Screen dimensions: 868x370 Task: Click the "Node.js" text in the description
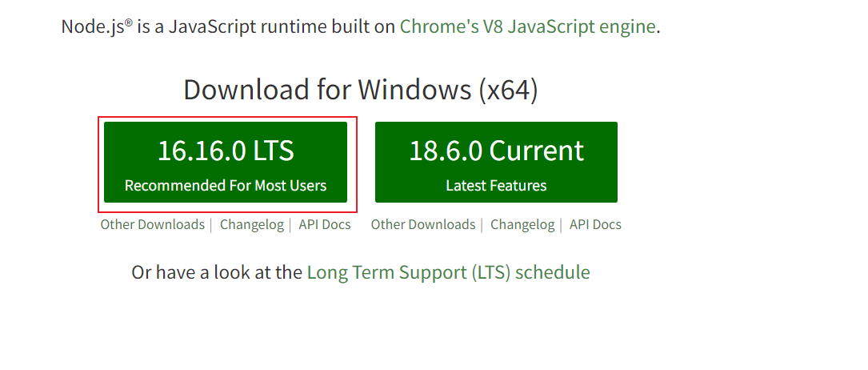coord(92,26)
